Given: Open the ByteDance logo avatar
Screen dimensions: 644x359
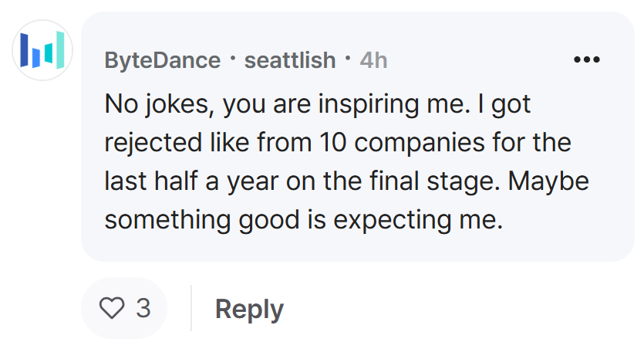Looking at the screenshot, I should [x=42, y=50].
